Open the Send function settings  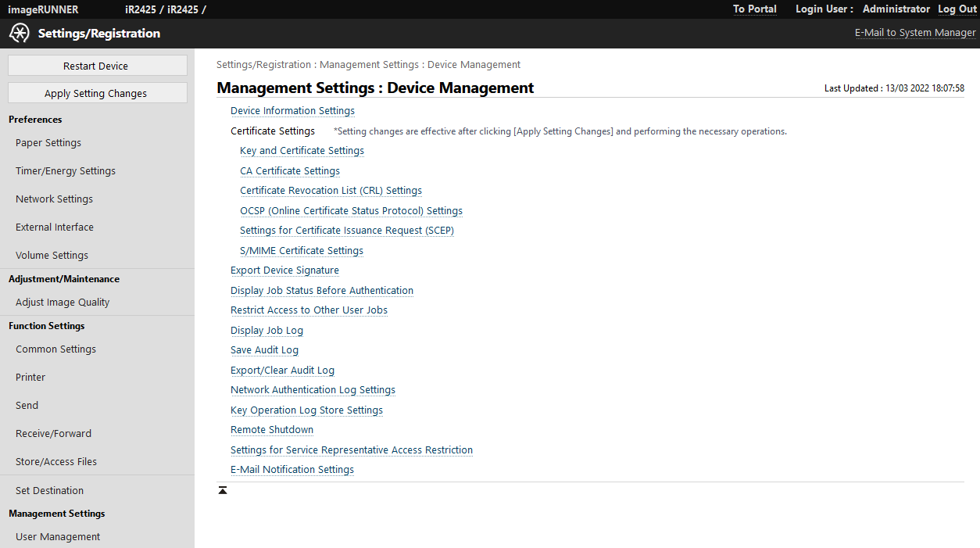27,406
